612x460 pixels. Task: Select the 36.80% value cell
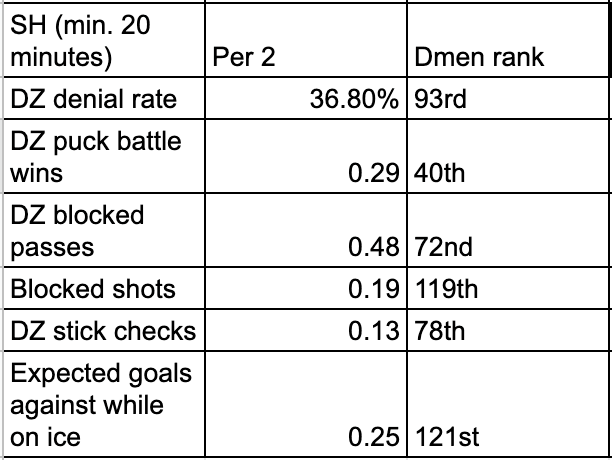[x=306, y=99]
